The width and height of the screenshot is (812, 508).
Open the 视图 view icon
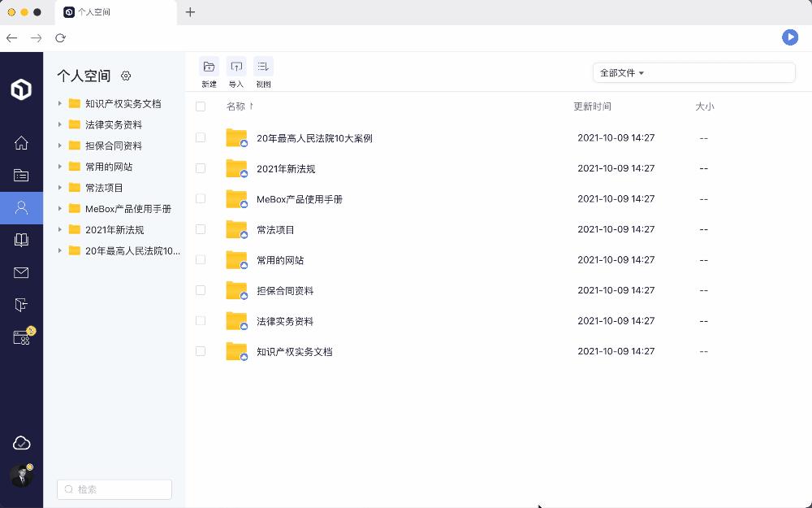[263, 66]
